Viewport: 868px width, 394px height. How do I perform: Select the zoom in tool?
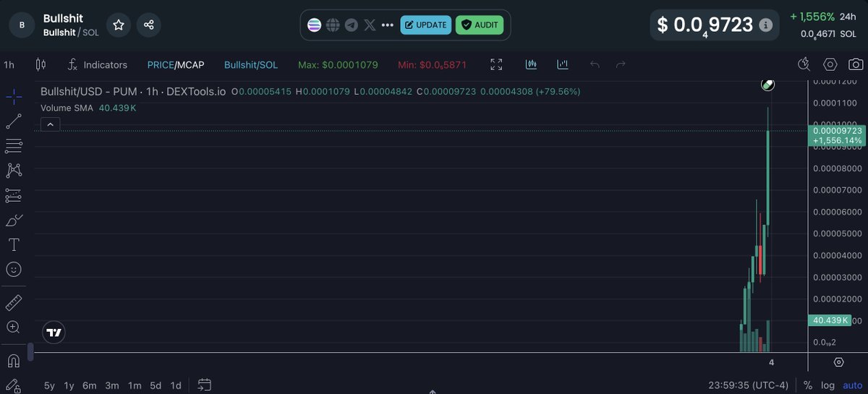(14, 327)
